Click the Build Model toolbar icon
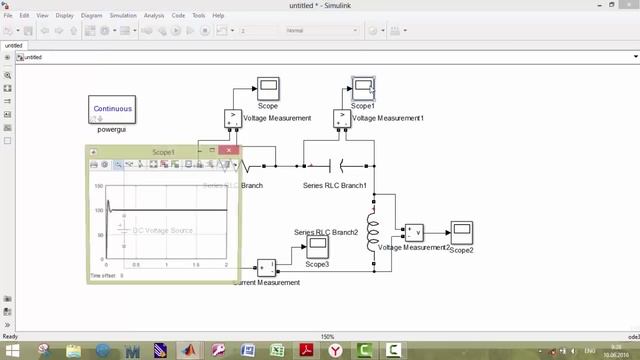 tap(395, 31)
